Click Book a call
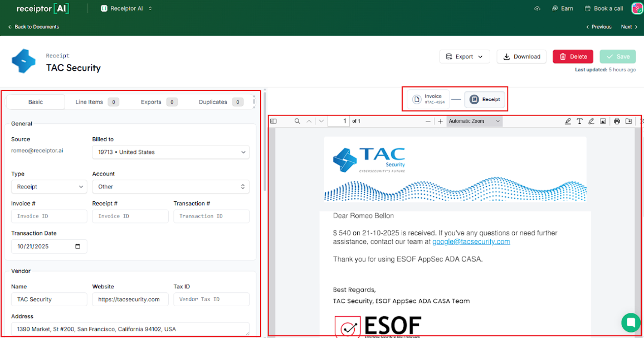Image resolution: width=644 pixels, height=338 pixels. (604, 8)
